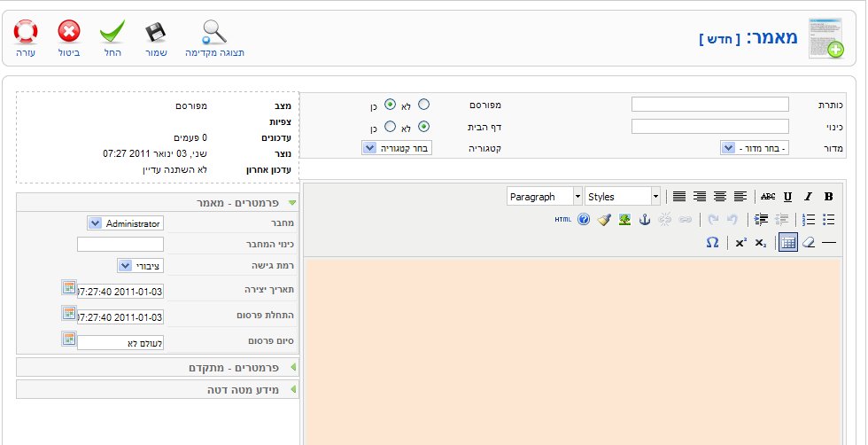This screenshot has width=868, height=445.
Task: Toggle italic formatting in the editor
Action: (808, 196)
